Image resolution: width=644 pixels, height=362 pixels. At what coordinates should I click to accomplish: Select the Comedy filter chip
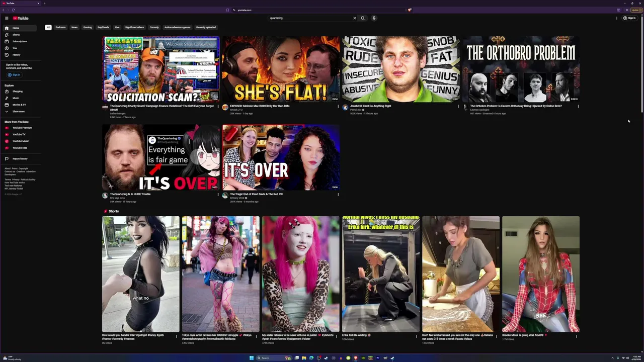(154, 27)
